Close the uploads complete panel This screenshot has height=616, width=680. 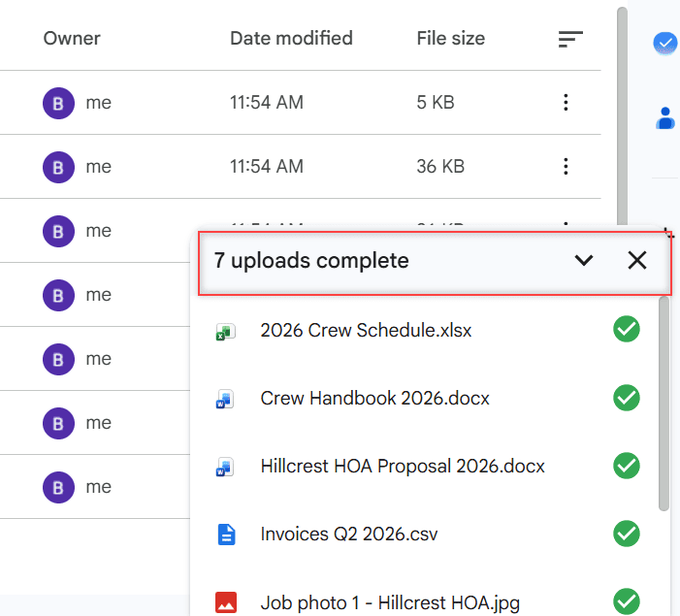[x=637, y=261]
